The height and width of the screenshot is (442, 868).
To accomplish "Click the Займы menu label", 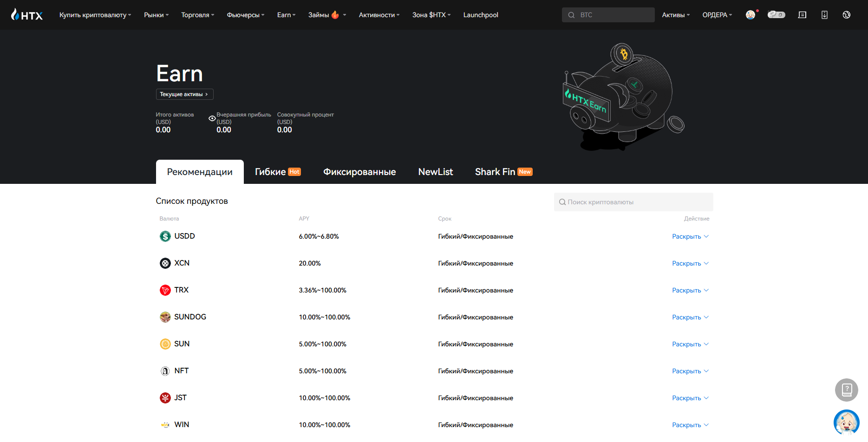I will coord(319,15).
